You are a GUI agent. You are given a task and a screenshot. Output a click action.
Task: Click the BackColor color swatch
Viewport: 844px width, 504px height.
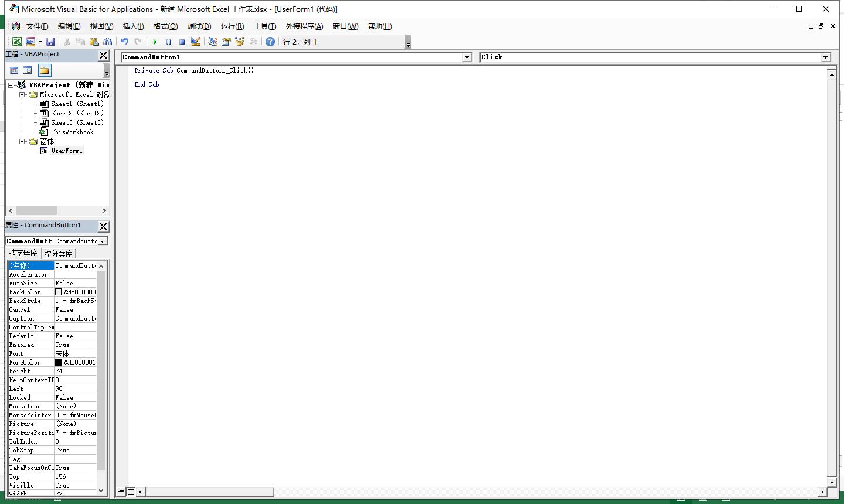(59, 292)
